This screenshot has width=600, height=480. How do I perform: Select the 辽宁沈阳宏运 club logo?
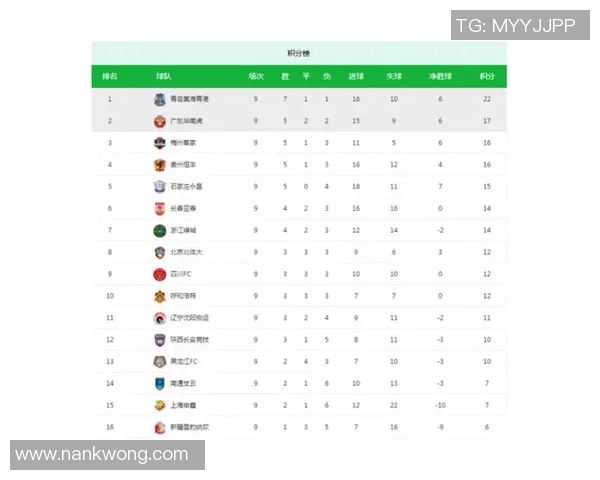[x=159, y=318]
